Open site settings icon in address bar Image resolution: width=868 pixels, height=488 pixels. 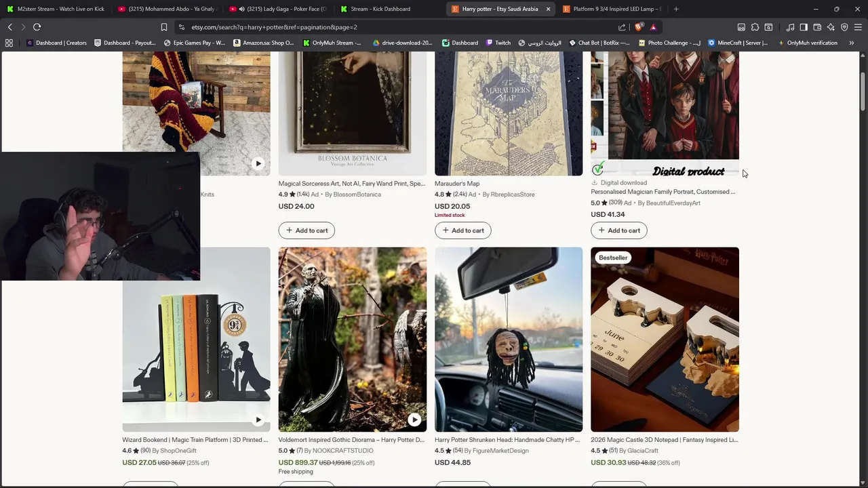[x=182, y=27]
